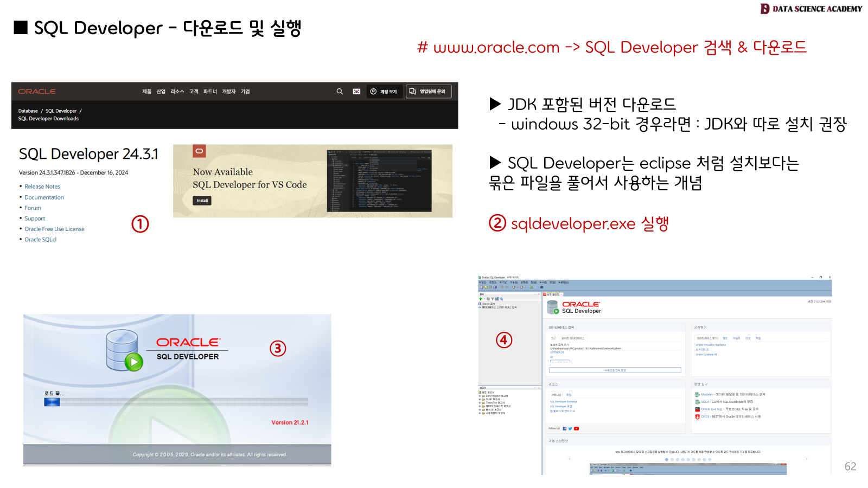The height and width of the screenshot is (488, 868).
Task: Open the 도움말 menu in SQL Developer
Action: (x=564, y=282)
